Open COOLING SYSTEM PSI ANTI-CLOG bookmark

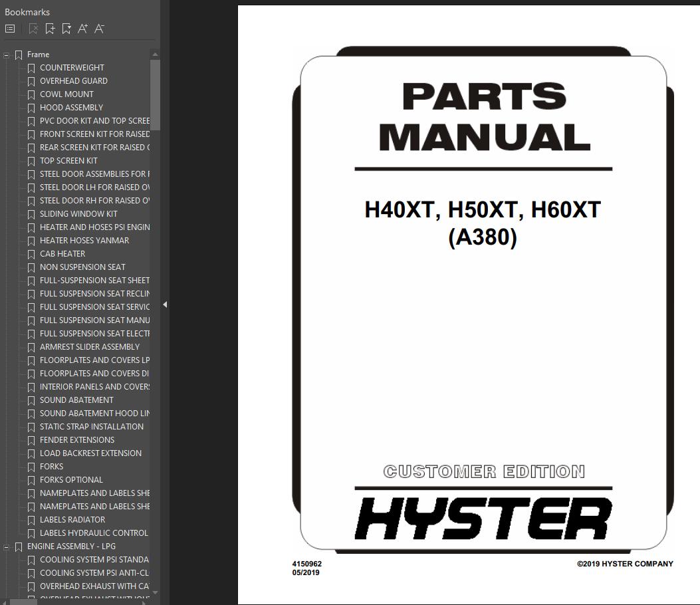click(94, 573)
